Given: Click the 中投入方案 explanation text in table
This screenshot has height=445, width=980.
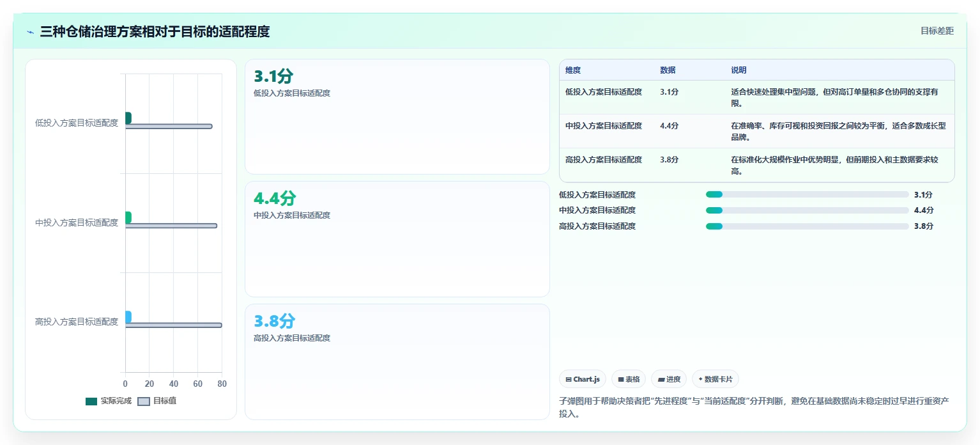Looking at the screenshot, I should pos(838,131).
